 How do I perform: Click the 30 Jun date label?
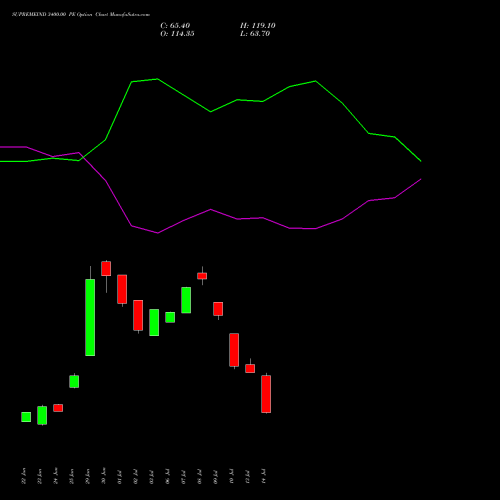pyautogui.click(x=104, y=476)
